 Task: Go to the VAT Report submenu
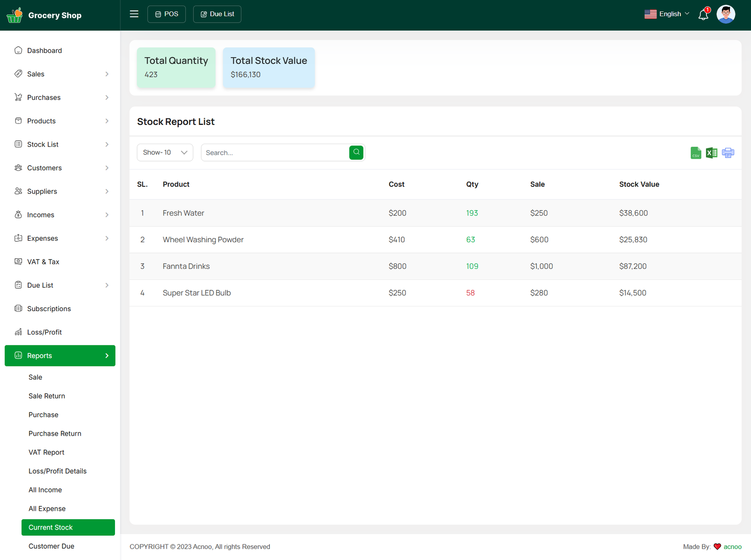46,453
